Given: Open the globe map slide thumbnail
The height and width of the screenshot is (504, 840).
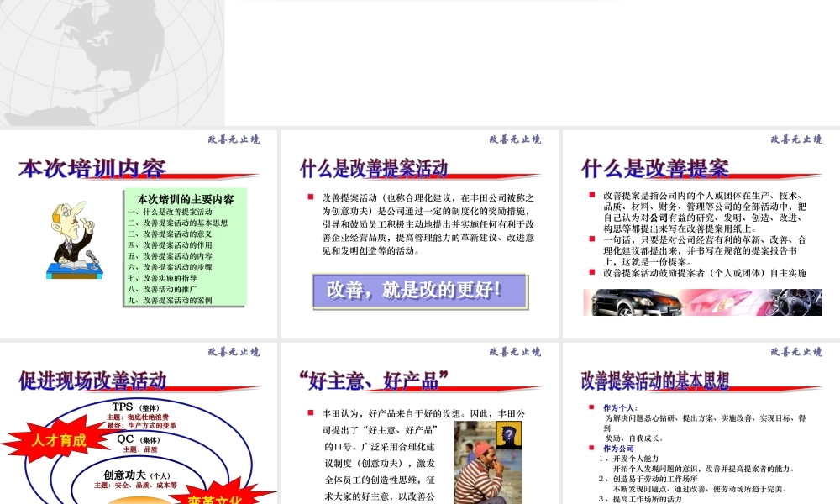Looking at the screenshot, I should 112,63.
